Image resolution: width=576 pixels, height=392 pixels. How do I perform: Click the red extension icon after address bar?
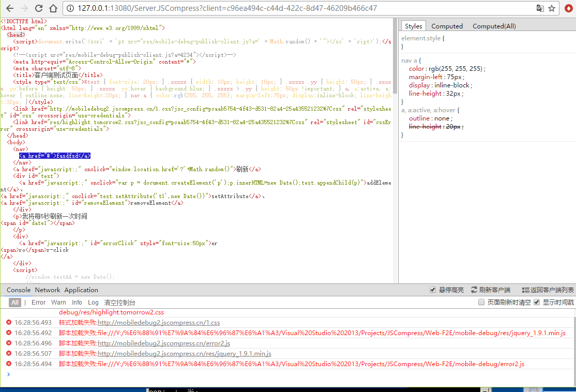click(x=569, y=8)
